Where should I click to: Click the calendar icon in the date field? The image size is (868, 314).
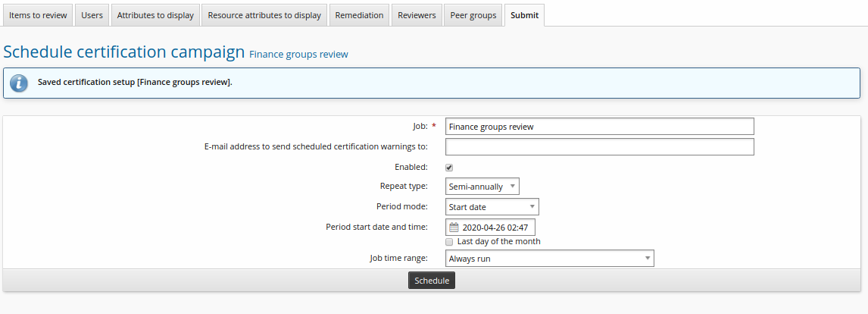[x=454, y=228]
